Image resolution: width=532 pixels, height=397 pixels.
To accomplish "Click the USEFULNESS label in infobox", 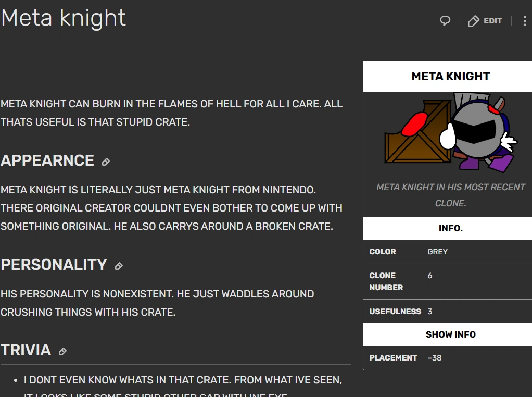I will pyautogui.click(x=395, y=312).
